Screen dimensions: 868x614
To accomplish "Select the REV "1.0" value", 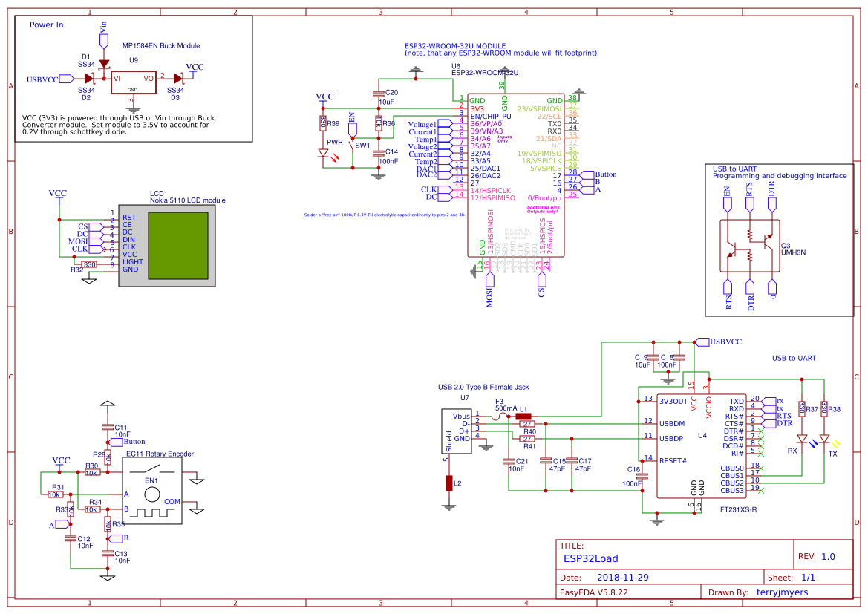I will coord(828,557).
